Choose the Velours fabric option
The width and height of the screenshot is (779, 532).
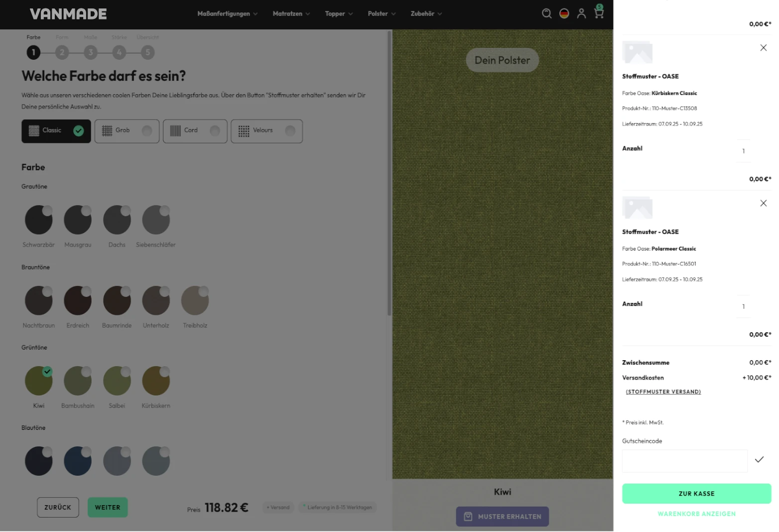(x=266, y=131)
